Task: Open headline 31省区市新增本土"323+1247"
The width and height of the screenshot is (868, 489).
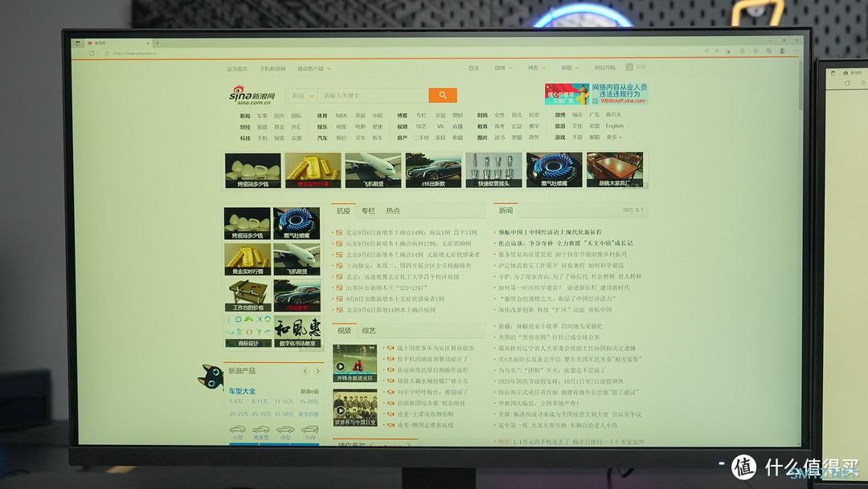Action: 386,287
